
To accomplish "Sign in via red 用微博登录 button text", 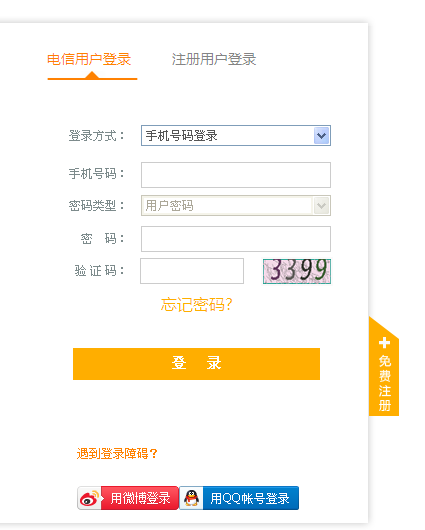I will click(x=140, y=498).
